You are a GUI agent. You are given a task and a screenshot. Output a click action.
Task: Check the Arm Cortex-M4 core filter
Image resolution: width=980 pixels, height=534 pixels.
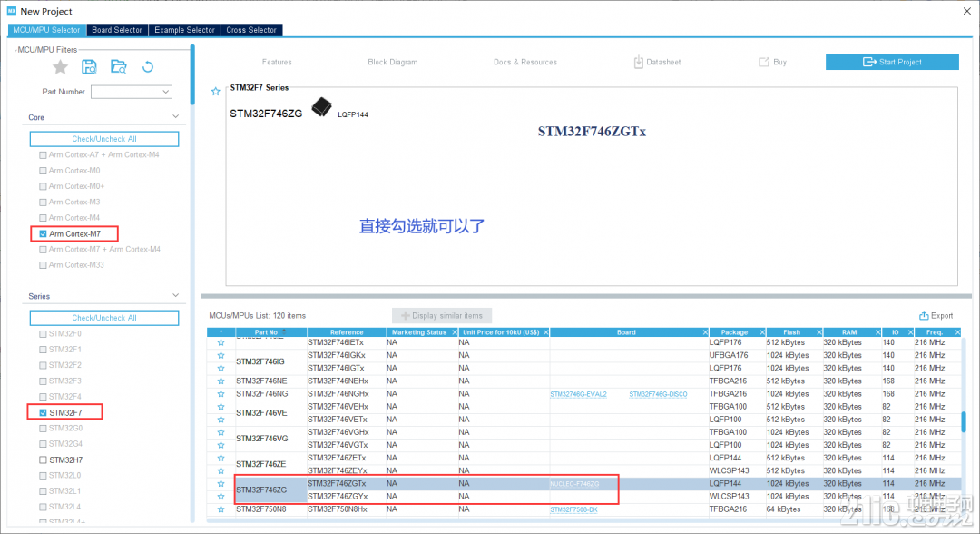point(44,218)
